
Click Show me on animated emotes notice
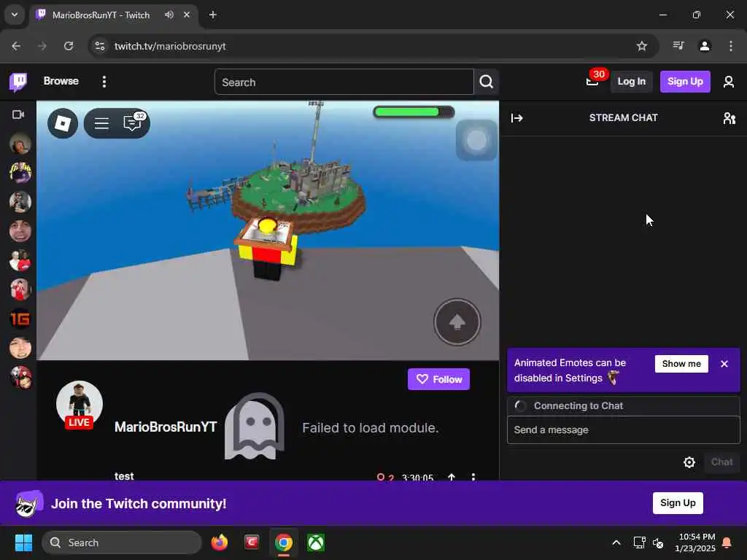(681, 364)
